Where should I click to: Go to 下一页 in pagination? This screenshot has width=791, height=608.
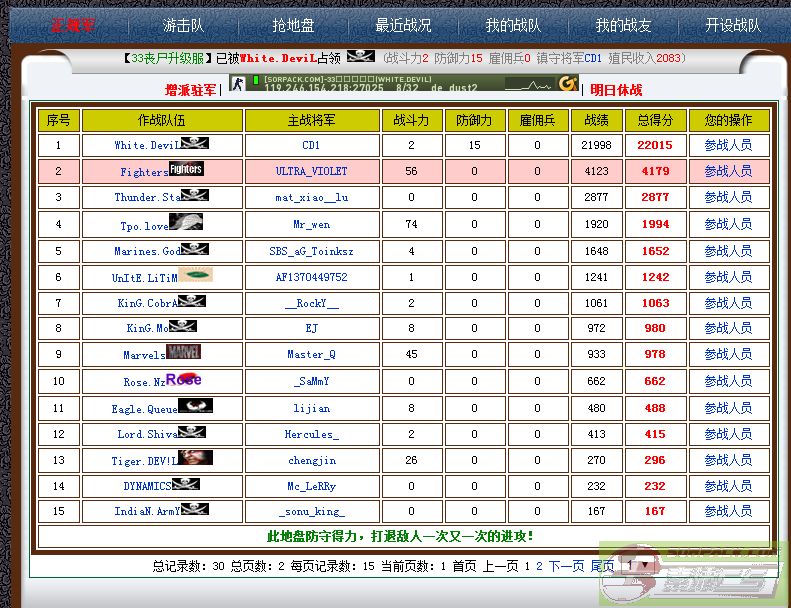coord(565,566)
